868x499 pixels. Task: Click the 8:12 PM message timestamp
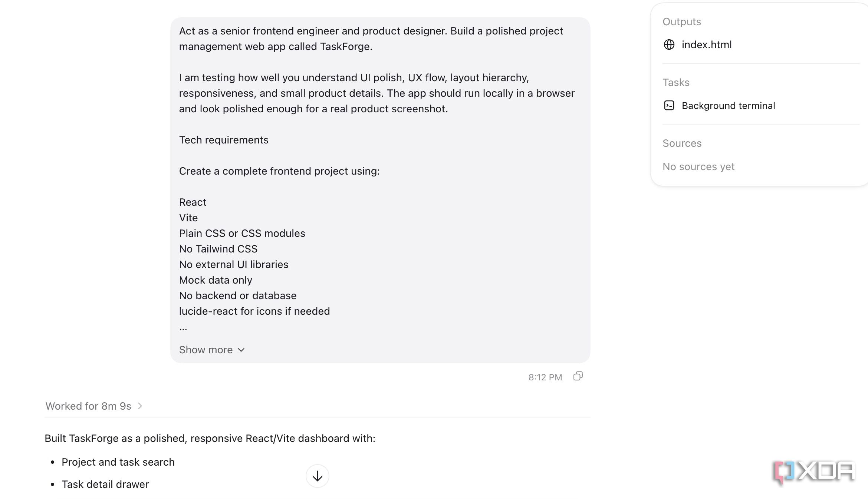(x=545, y=377)
